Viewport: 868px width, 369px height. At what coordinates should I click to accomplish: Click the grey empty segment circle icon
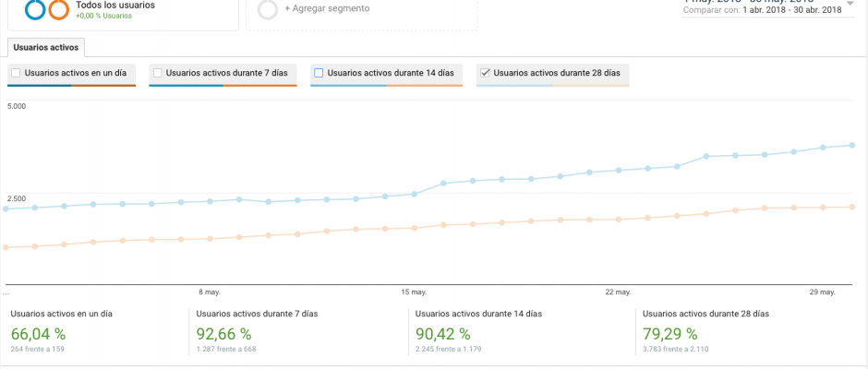tap(268, 9)
